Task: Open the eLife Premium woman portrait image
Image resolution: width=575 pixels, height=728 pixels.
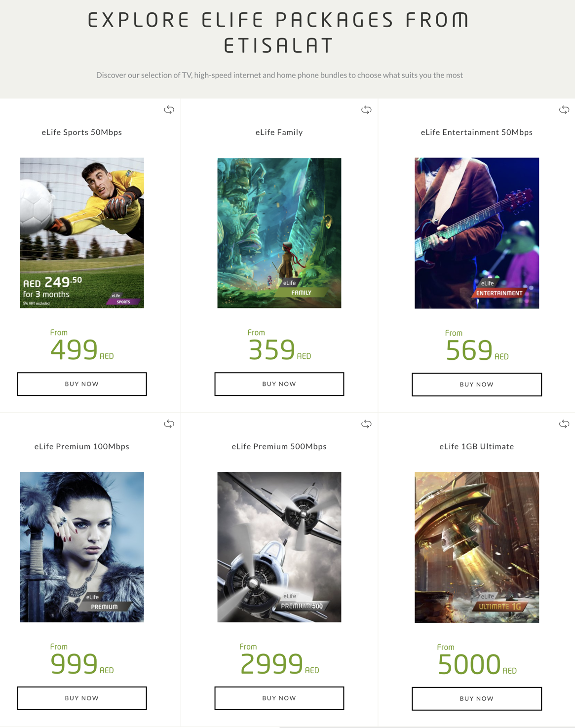Action: pos(82,547)
